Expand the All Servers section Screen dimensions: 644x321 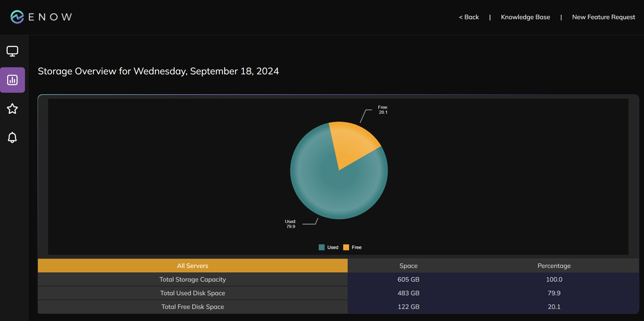point(192,265)
